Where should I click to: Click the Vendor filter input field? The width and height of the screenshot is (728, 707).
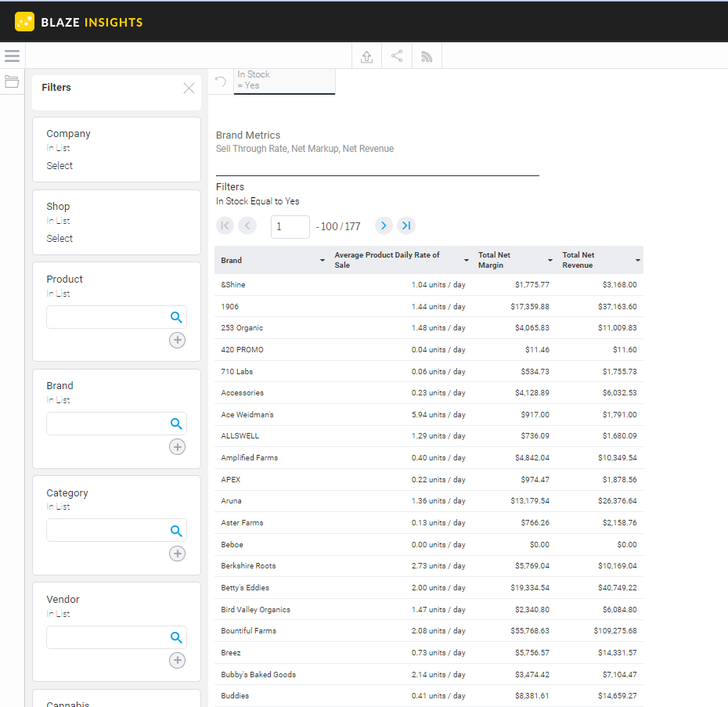tap(117, 637)
